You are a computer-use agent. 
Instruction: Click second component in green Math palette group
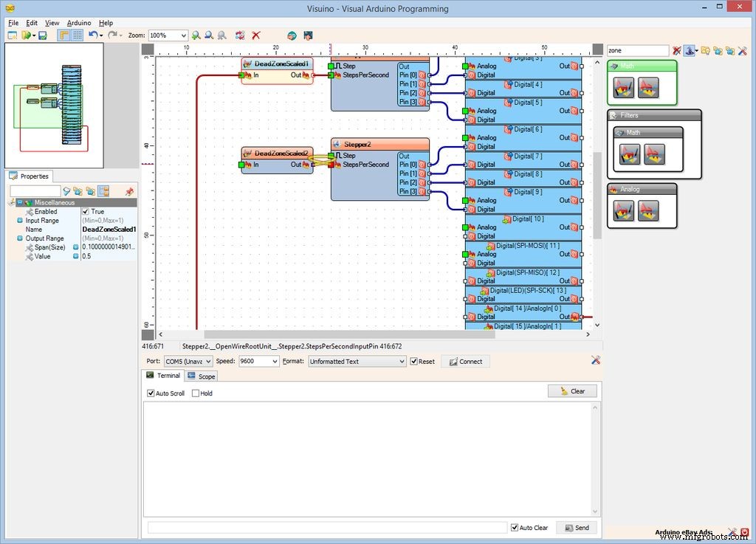click(647, 88)
